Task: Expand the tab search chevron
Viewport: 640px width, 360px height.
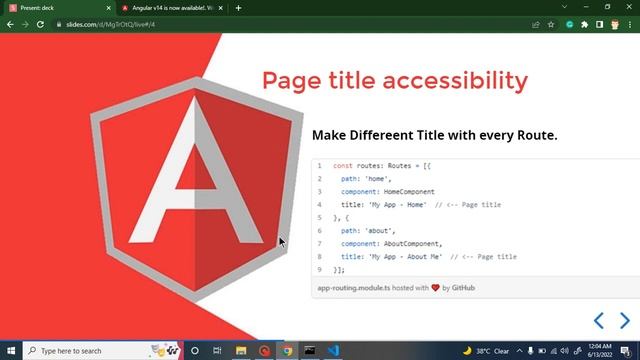Action: [564, 7]
